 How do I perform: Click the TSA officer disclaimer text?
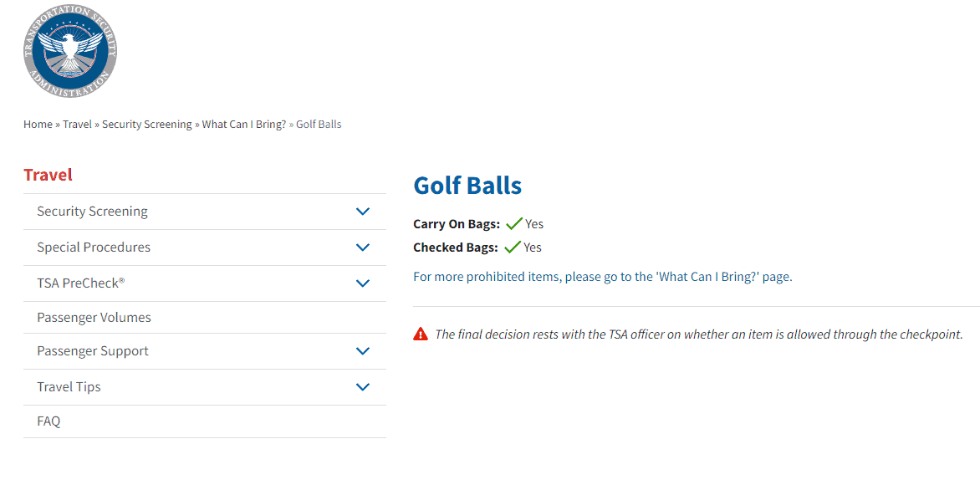tap(698, 334)
